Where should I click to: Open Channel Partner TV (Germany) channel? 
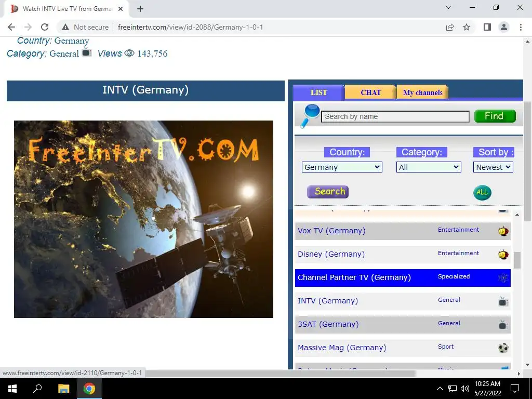pos(354,277)
